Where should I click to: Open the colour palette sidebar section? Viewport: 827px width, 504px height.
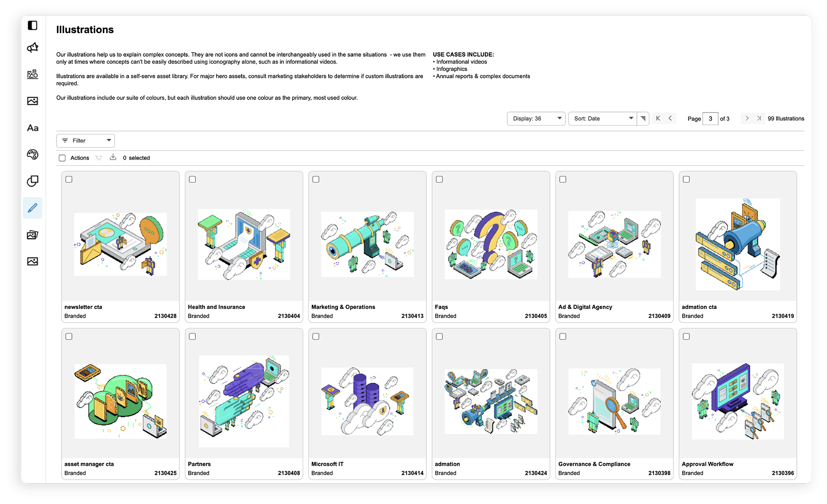point(33,155)
